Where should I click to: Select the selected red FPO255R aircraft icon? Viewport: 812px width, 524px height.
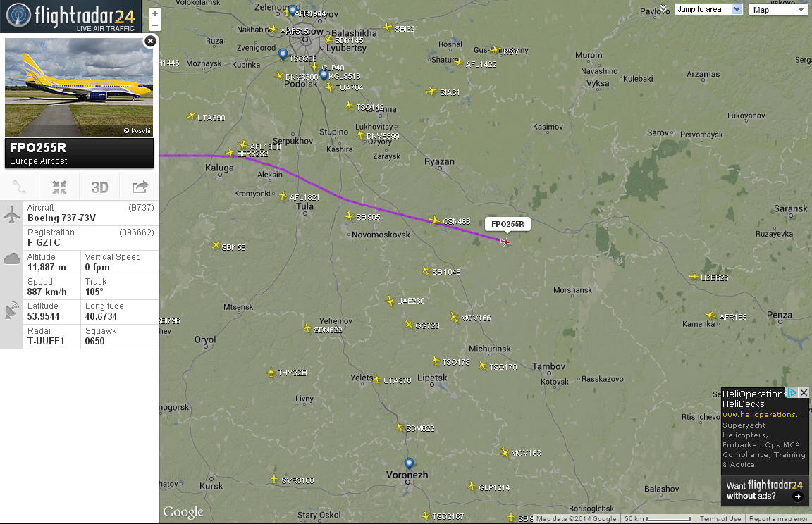pos(505,242)
